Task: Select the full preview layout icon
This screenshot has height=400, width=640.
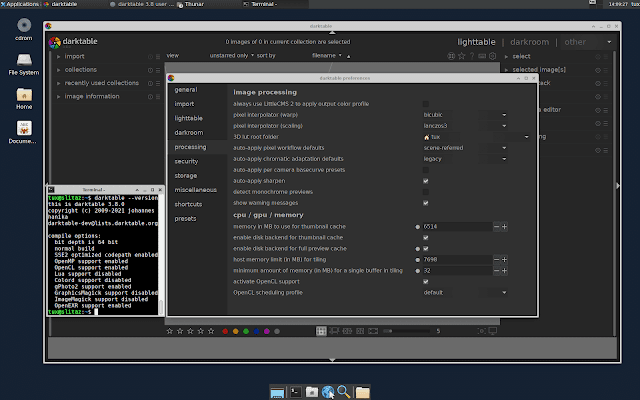Action: (373, 331)
